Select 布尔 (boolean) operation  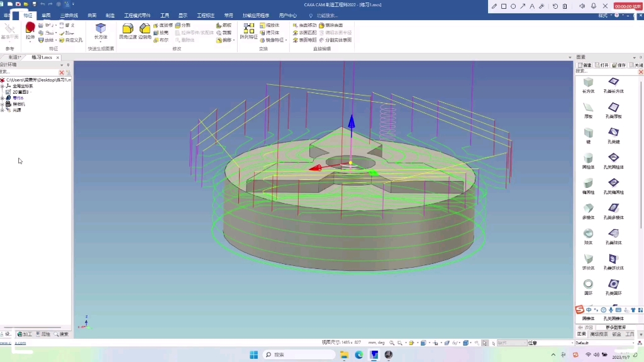(x=161, y=40)
